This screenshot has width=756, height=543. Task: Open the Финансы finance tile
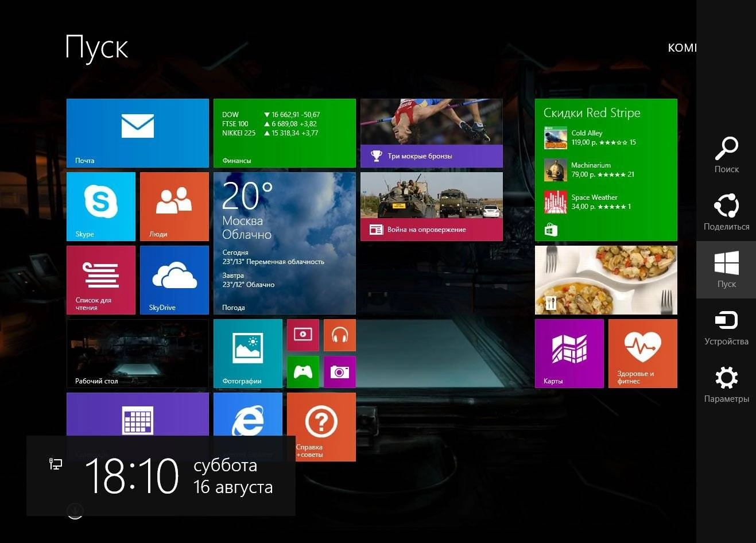[x=285, y=133]
